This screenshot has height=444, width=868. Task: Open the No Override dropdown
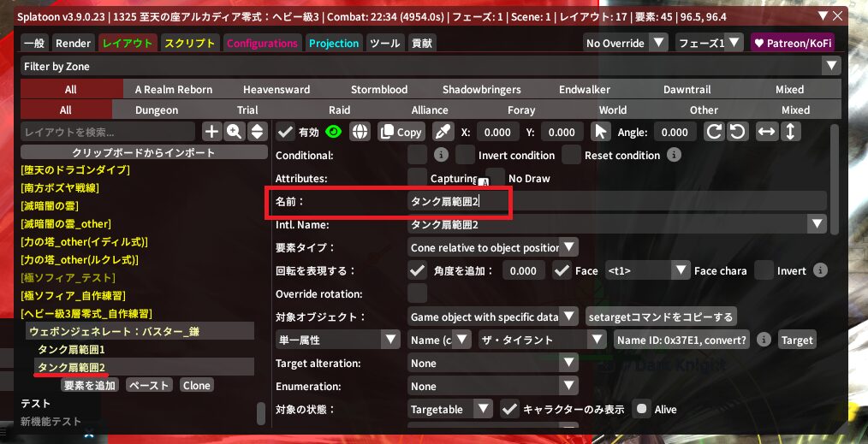click(x=626, y=43)
